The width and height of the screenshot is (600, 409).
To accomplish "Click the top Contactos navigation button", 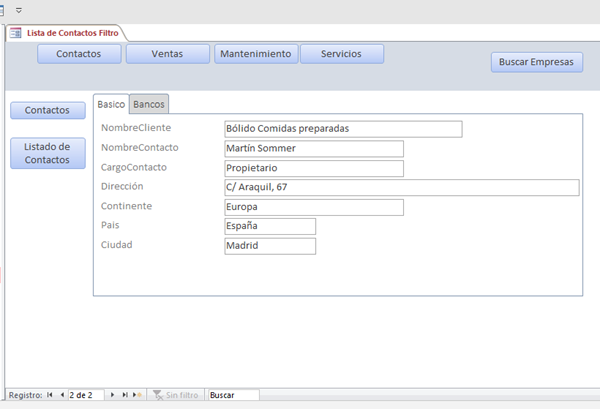I will coord(78,54).
